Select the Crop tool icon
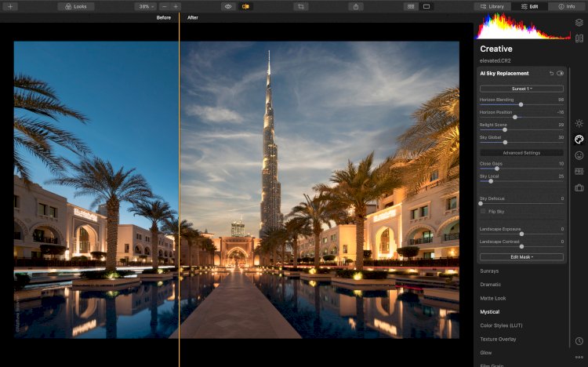 [x=301, y=6]
